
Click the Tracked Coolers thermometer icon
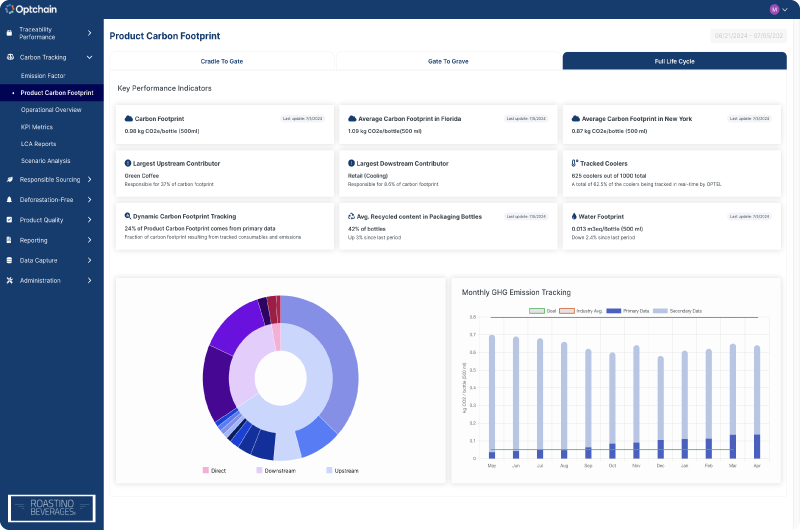coord(575,163)
